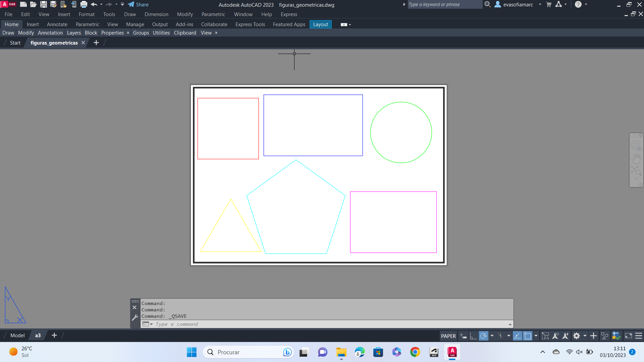The image size is (644, 362).
Task: Open the Dimension menu
Action: point(156,14)
